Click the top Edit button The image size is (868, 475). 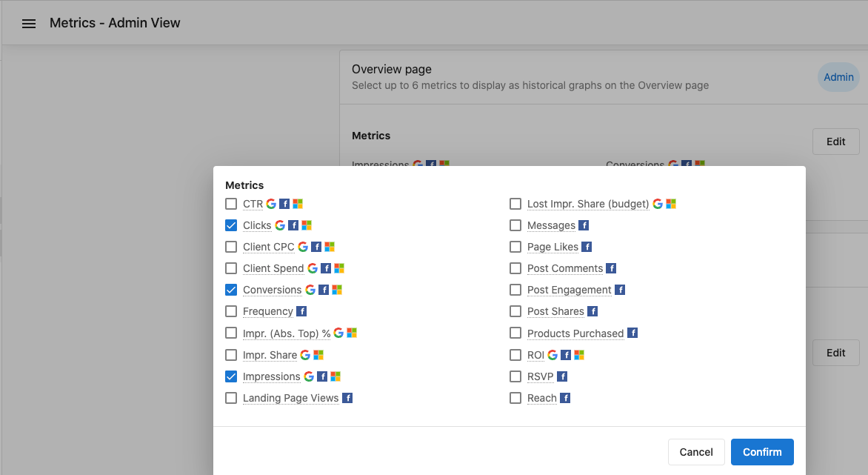coord(835,142)
